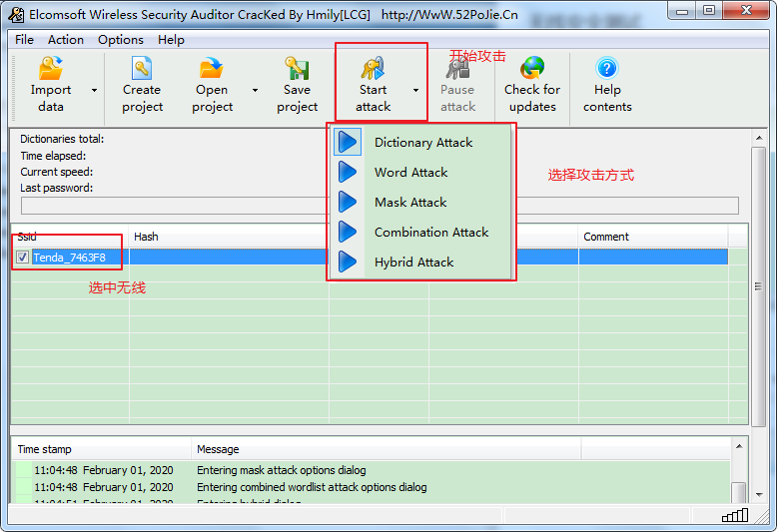Choose Word Attack from the menu
Screen dimensions: 777x532
pos(410,173)
